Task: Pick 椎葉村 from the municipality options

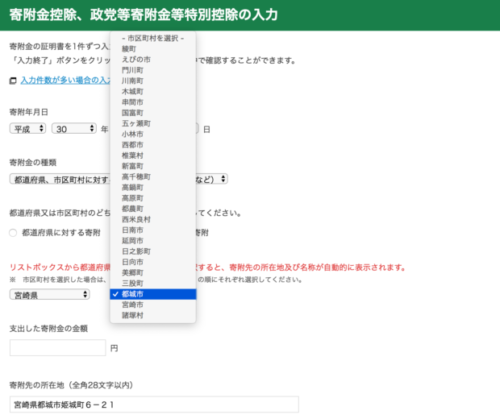Action: 153,156
